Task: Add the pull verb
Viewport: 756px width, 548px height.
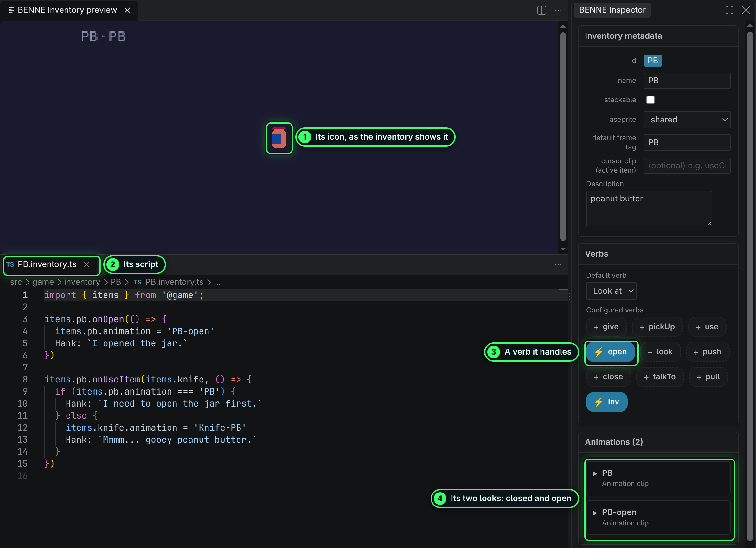Action: [708, 377]
